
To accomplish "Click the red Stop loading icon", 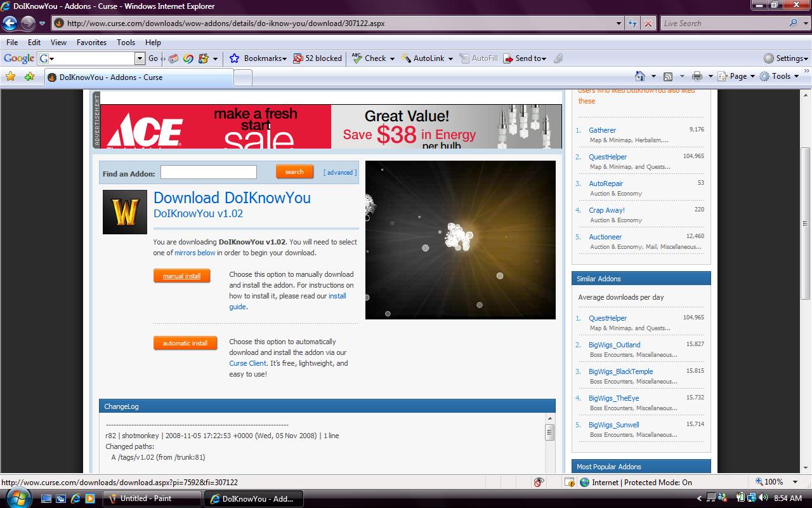I will click(648, 23).
